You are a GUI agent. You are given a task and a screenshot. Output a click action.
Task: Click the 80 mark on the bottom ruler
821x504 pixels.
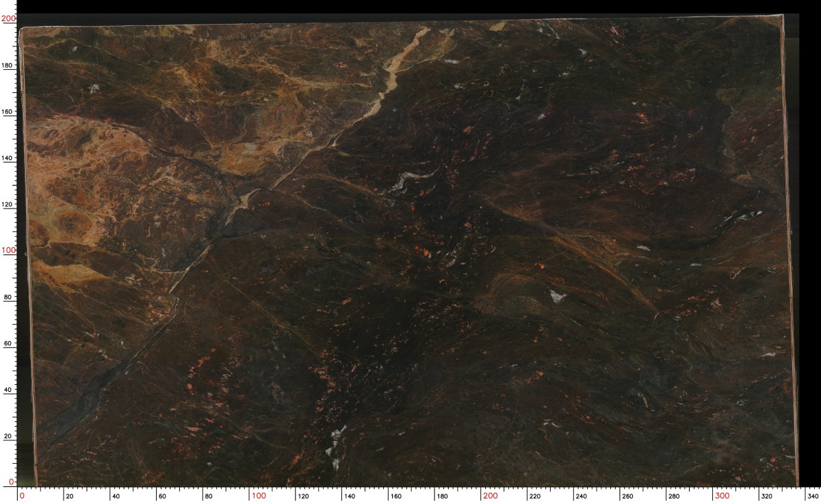click(x=208, y=496)
